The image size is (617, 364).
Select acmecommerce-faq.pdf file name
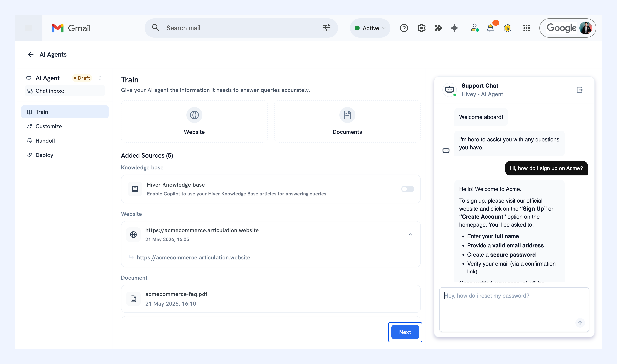pos(176,294)
